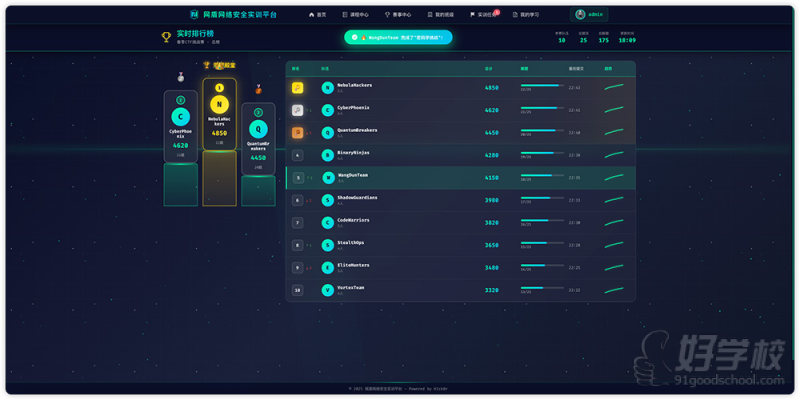The height and width of the screenshot is (400, 800).
Task: Click the platform shield logo icon
Action: (194, 15)
